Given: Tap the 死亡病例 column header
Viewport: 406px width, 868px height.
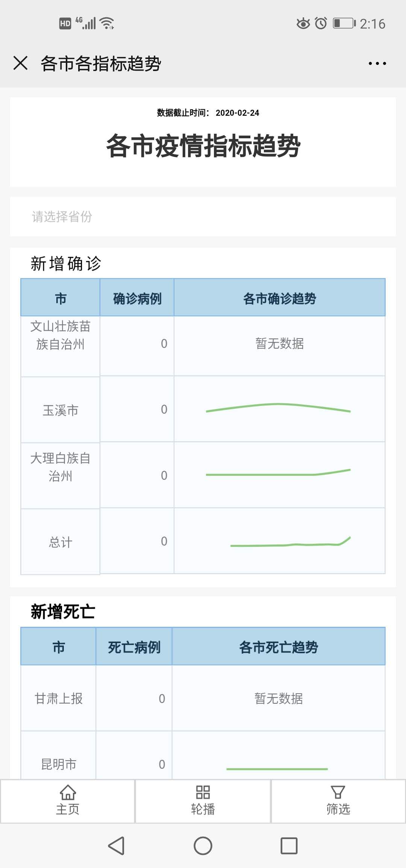Looking at the screenshot, I should coord(134,647).
